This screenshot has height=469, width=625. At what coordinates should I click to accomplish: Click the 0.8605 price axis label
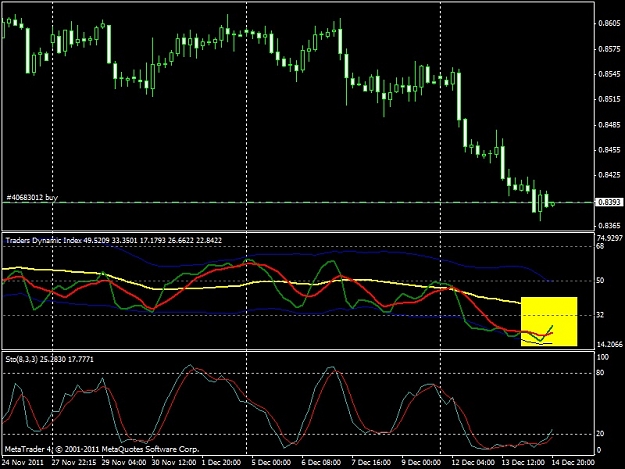point(610,24)
